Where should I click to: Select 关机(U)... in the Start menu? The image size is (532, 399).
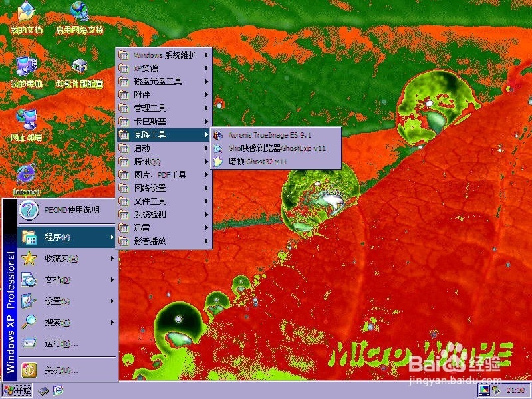[66, 370]
